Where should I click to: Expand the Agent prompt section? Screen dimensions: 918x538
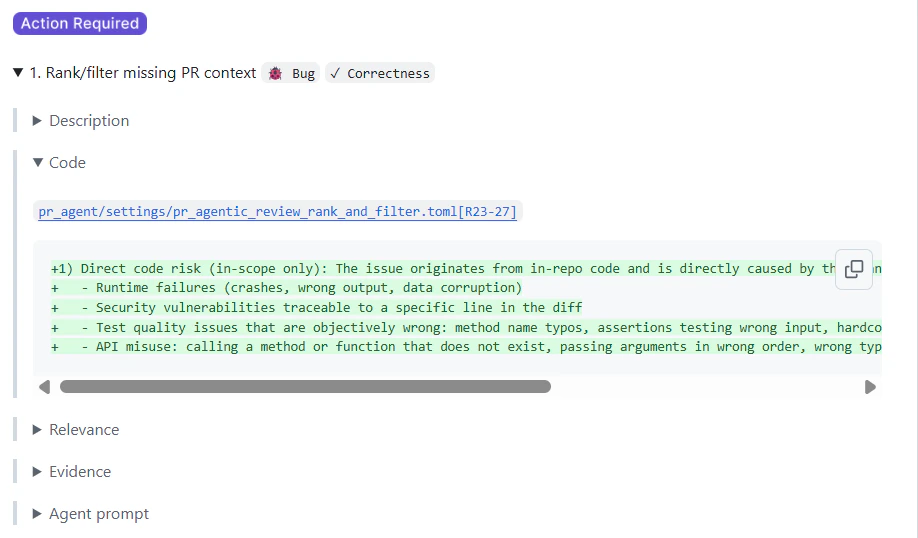pos(91,514)
